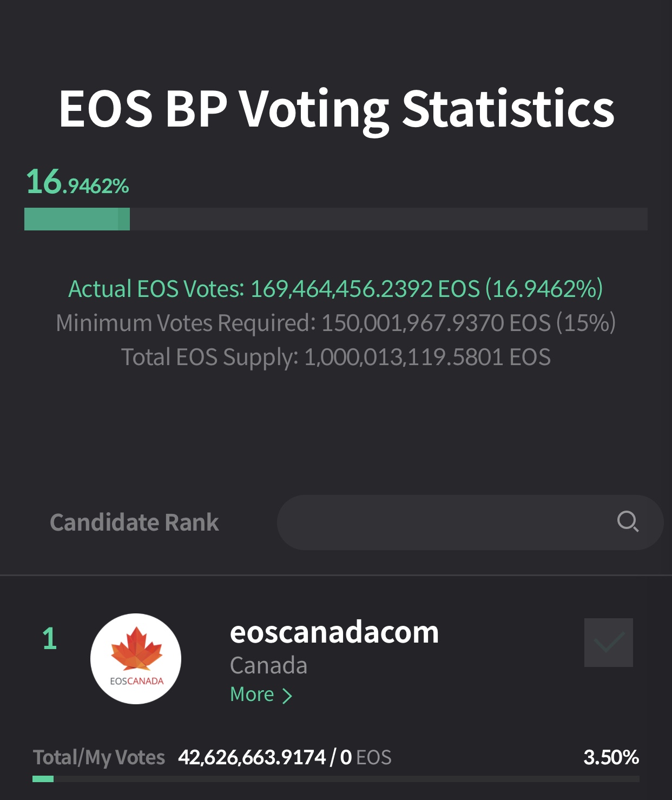Expand the More chevron arrow
Image resolution: width=672 pixels, height=800 pixels.
pyautogui.click(x=287, y=696)
